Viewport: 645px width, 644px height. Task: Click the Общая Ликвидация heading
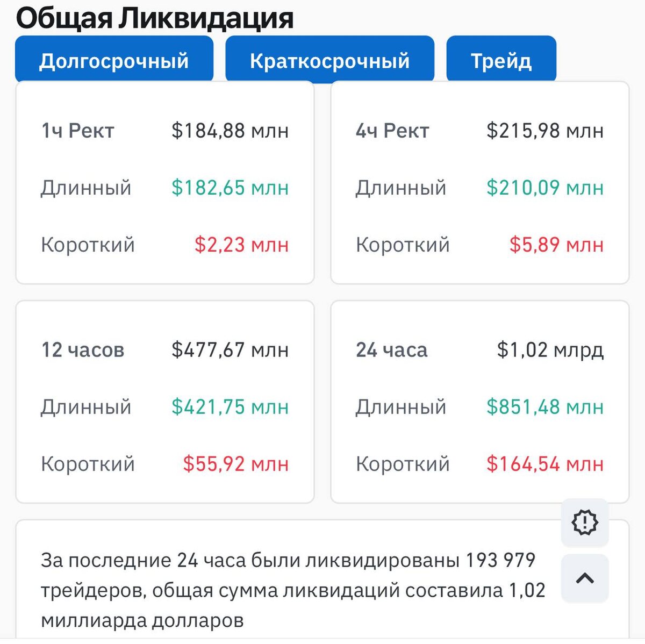(x=155, y=17)
